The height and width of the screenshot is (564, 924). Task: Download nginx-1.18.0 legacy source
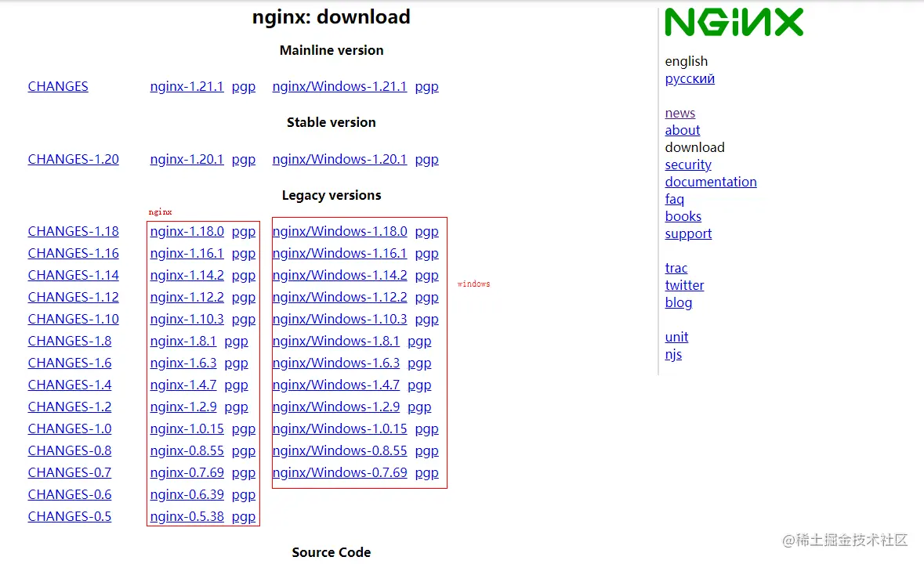click(187, 231)
